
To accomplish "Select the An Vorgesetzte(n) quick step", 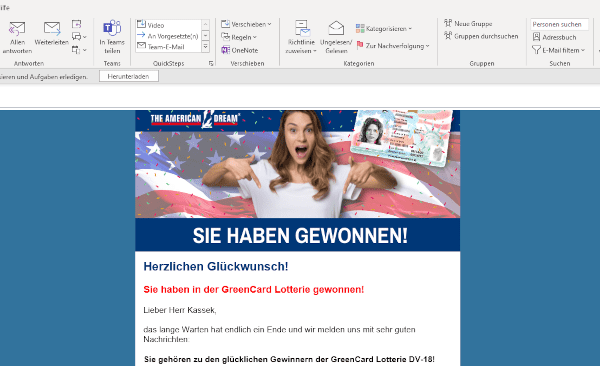I will coord(168,36).
